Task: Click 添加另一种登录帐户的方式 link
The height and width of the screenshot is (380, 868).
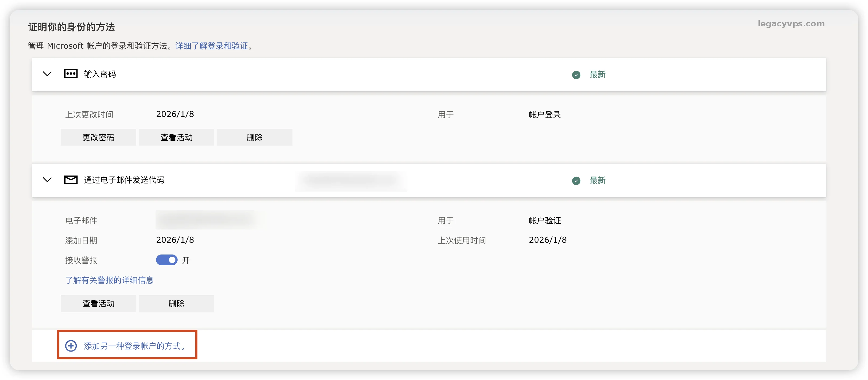Action: pyautogui.click(x=135, y=346)
